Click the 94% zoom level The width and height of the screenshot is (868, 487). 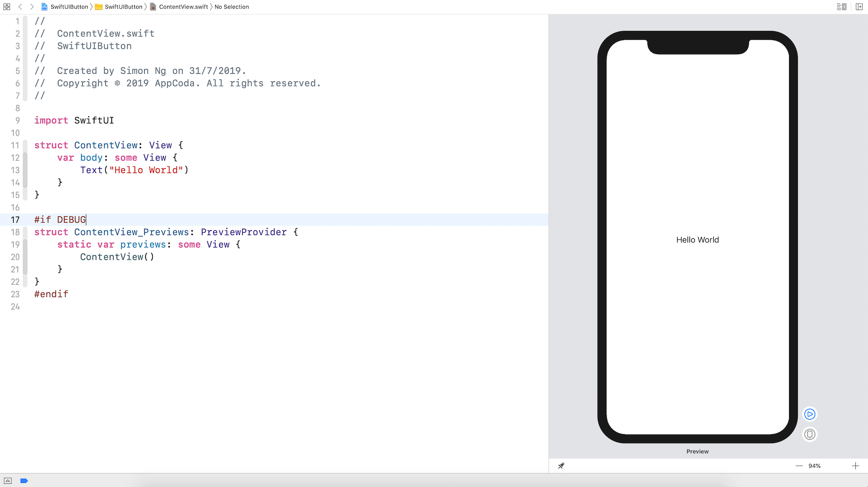coord(814,466)
